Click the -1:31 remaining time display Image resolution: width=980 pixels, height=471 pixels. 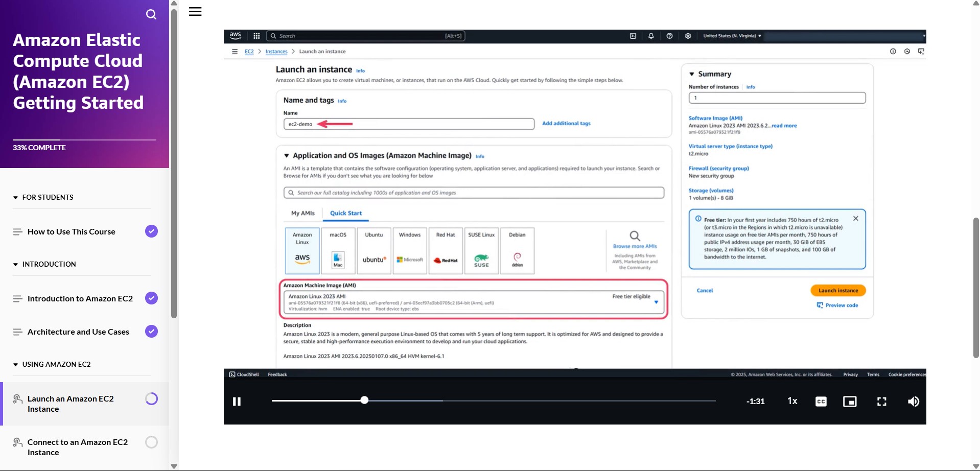(x=756, y=402)
